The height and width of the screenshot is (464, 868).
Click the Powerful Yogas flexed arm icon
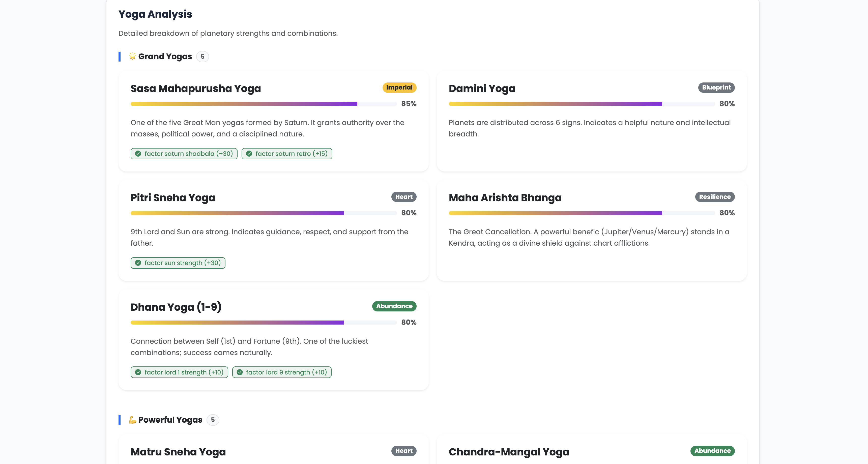click(132, 420)
